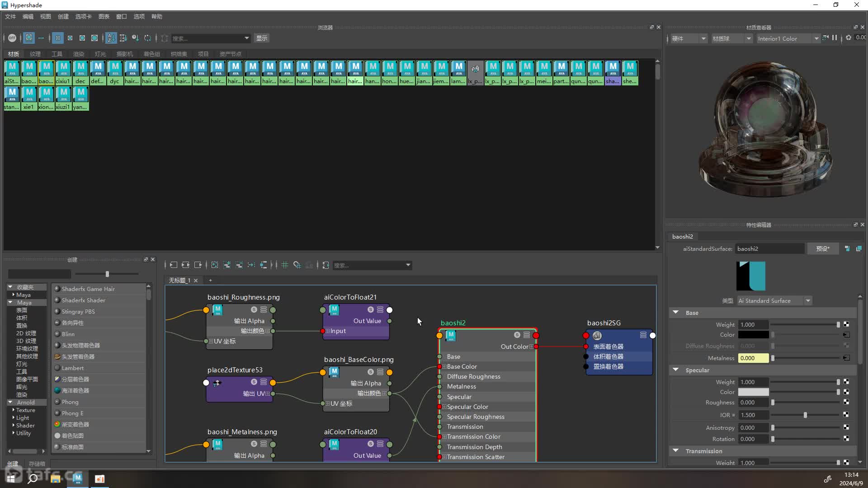The image size is (868, 488).
Task: Open the 图表 menu
Action: click(x=104, y=16)
